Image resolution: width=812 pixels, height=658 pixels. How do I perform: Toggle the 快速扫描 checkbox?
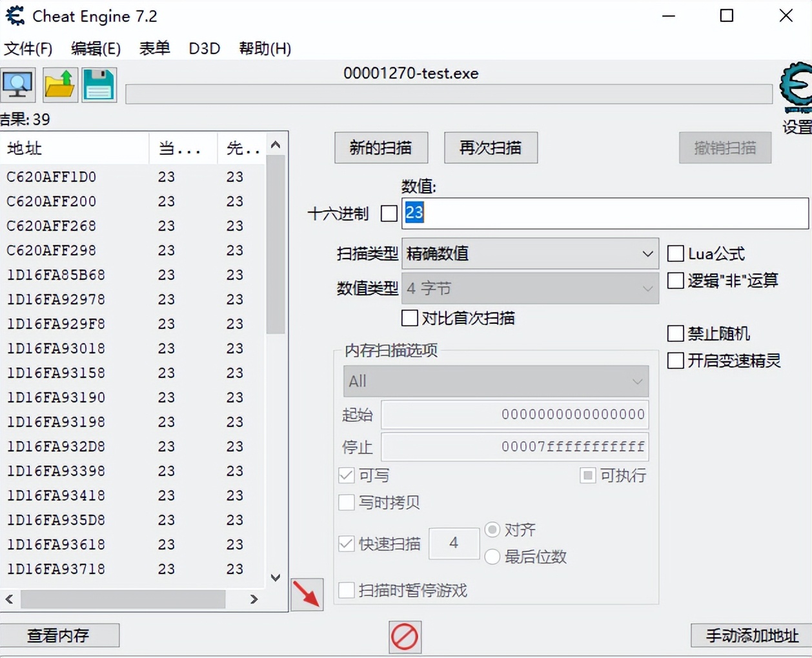click(347, 543)
